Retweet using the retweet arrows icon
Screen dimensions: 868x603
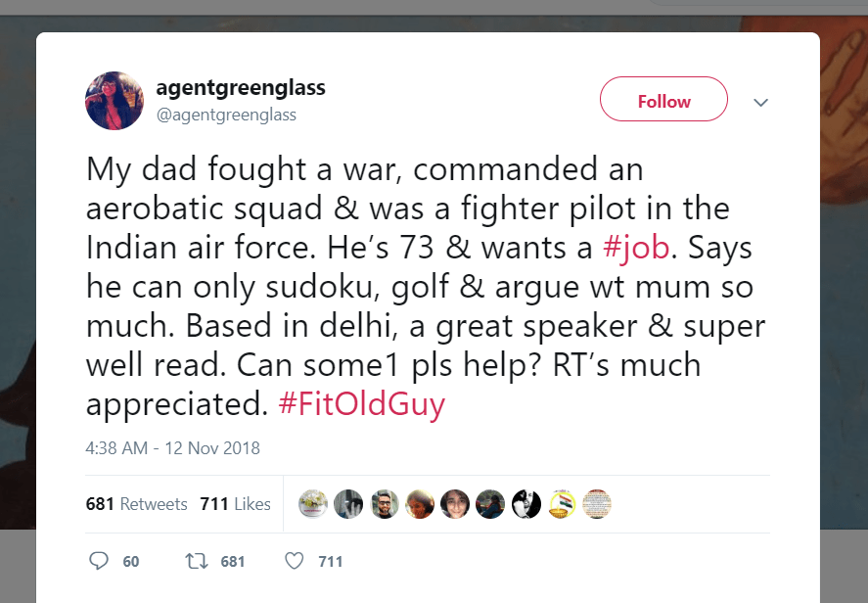click(197, 561)
